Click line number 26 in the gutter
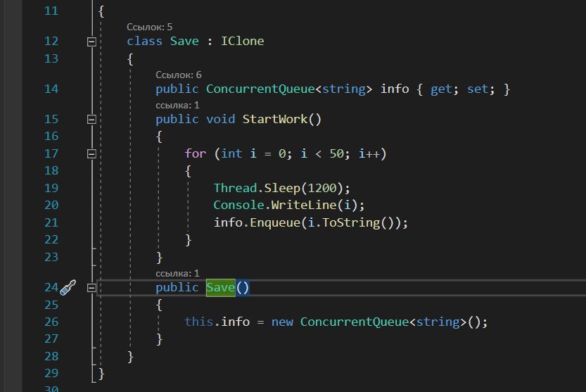 pos(51,322)
